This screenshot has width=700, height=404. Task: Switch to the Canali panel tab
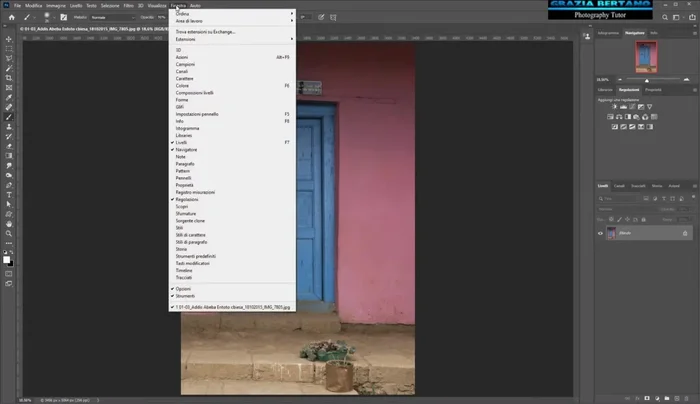pyautogui.click(x=620, y=185)
